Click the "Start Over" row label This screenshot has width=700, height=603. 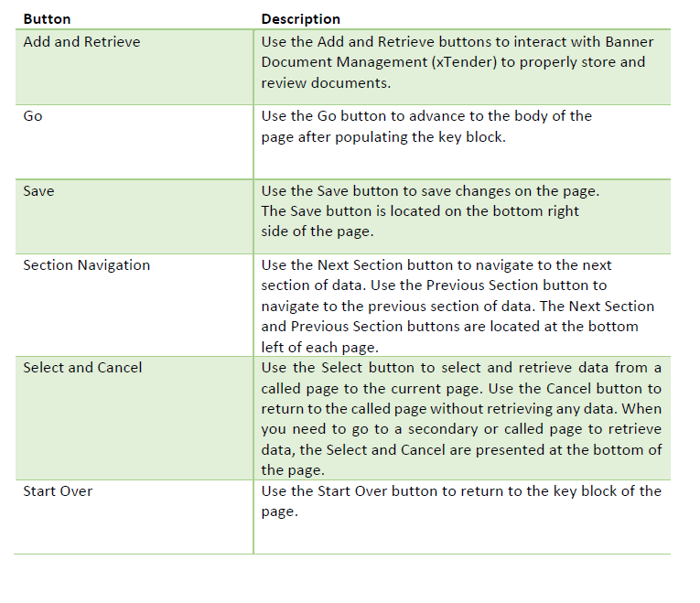click(58, 491)
